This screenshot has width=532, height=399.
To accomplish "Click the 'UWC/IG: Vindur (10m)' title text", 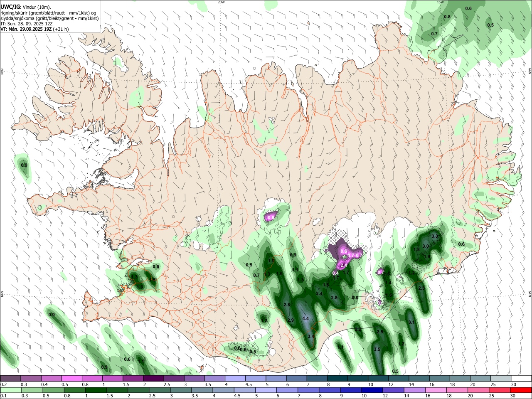I will click(26, 7).
